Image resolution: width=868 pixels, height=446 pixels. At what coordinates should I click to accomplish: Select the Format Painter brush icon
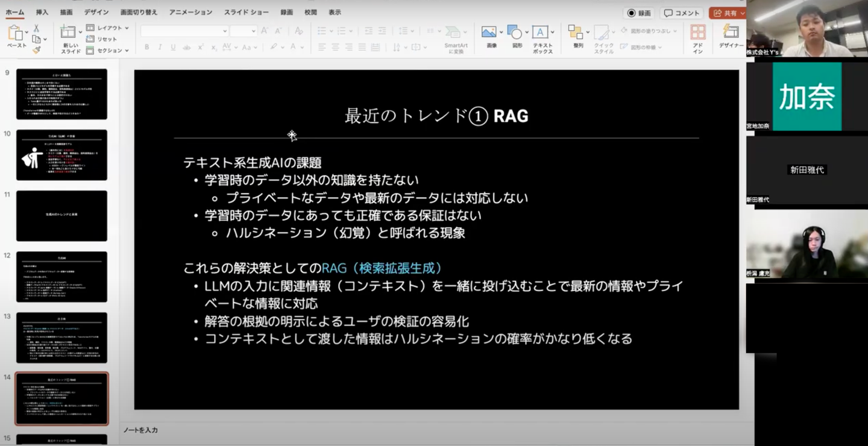coord(36,51)
